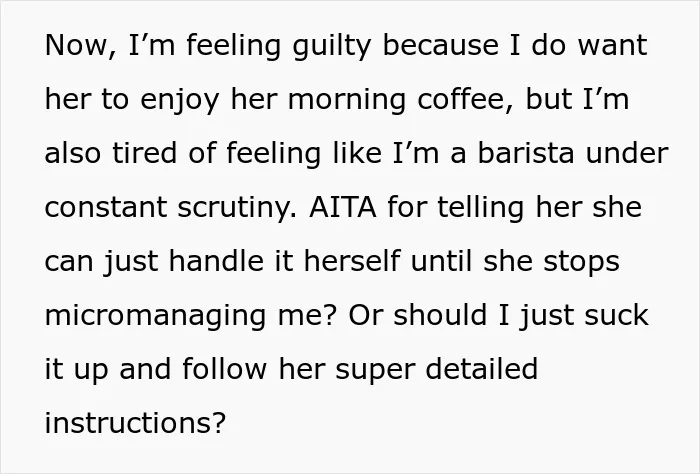The image size is (700, 474).
Task: Click the word "tired"
Action: click(144, 153)
